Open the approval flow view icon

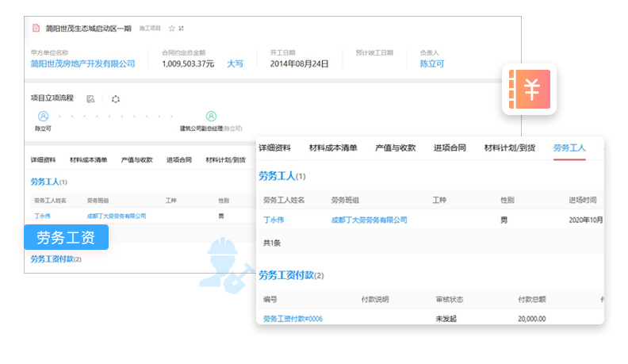pyautogui.click(x=90, y=99)
